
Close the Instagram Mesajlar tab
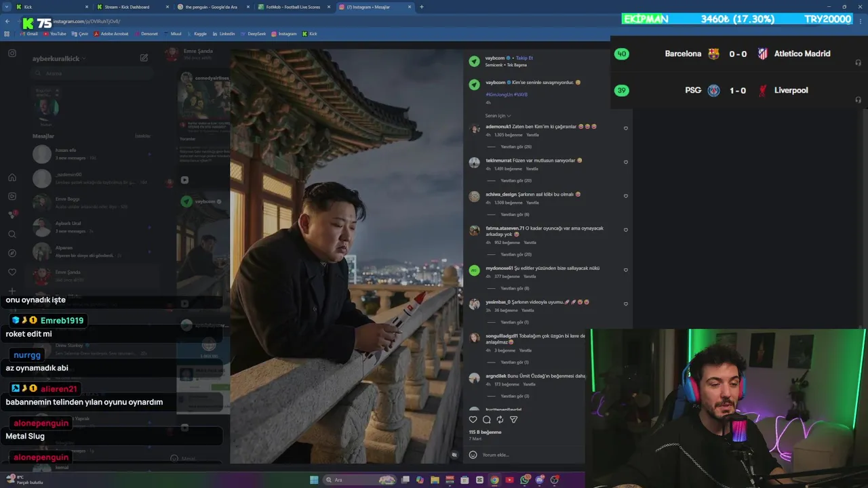tap(410, 7)
